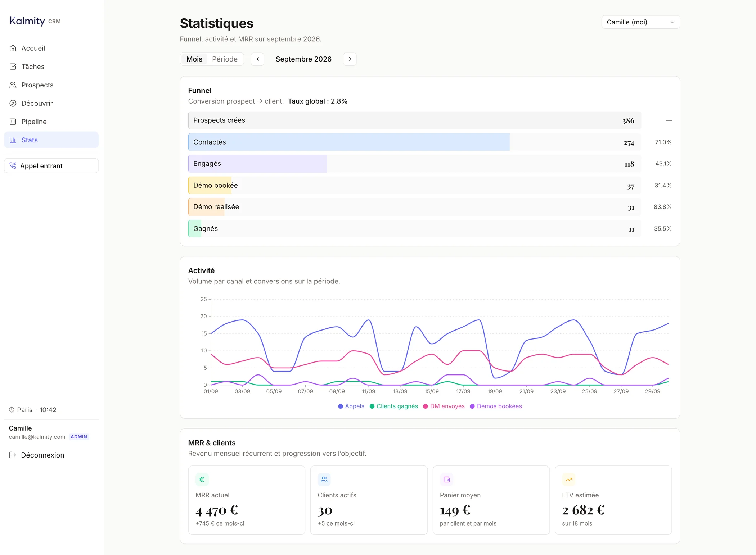Click the 2 682 € LTV value
The image size is (756, 555).
583,510
